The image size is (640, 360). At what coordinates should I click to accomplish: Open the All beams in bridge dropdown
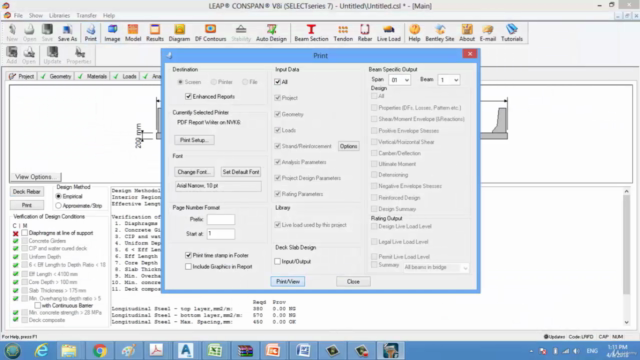pos(436,267)
